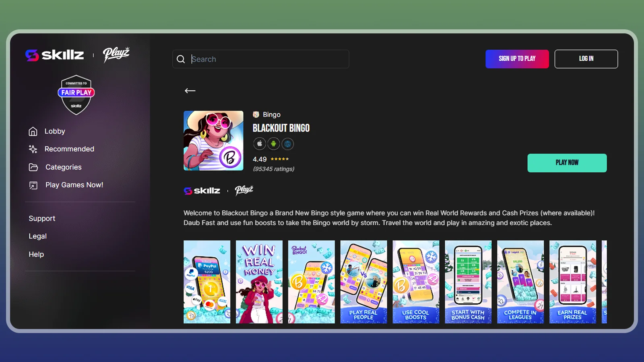Image resolution: width=644 pixels, height=362 pixels.
Task: Go back using the left arrow
Action: pyautogui.click(x=190, y=91)
